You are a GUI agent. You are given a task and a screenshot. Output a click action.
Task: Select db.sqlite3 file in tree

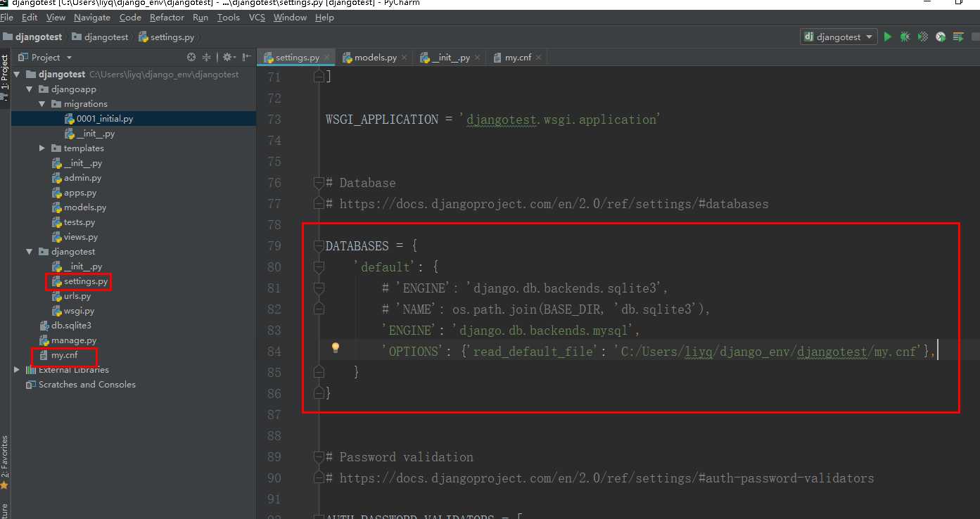click(65, 326)
